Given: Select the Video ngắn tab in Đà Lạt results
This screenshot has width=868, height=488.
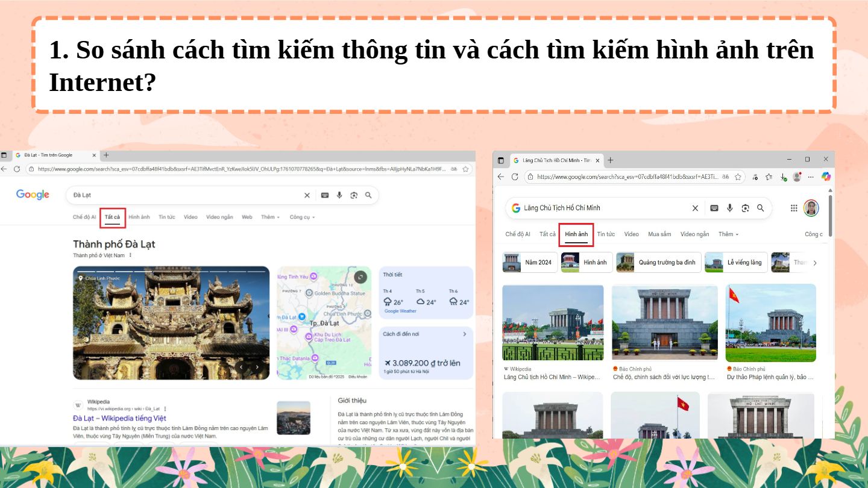Looking at the screenshot, I should (x=219, y=217).
